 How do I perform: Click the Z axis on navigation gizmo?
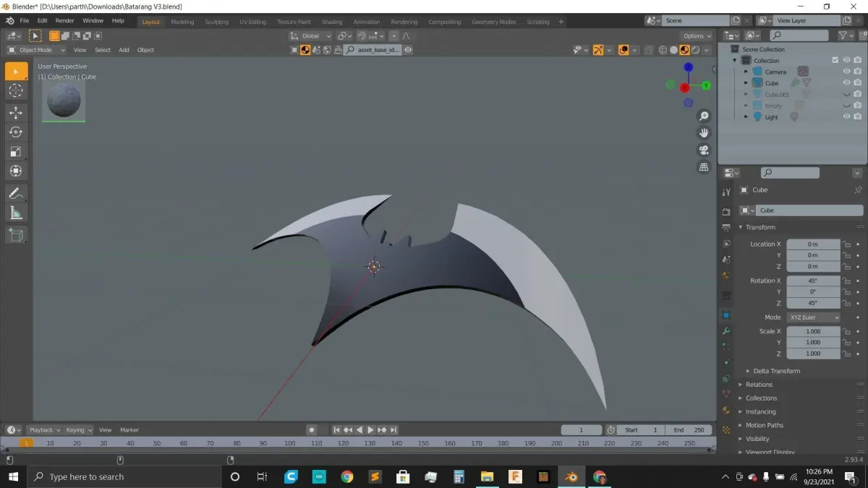pos(689,67)
